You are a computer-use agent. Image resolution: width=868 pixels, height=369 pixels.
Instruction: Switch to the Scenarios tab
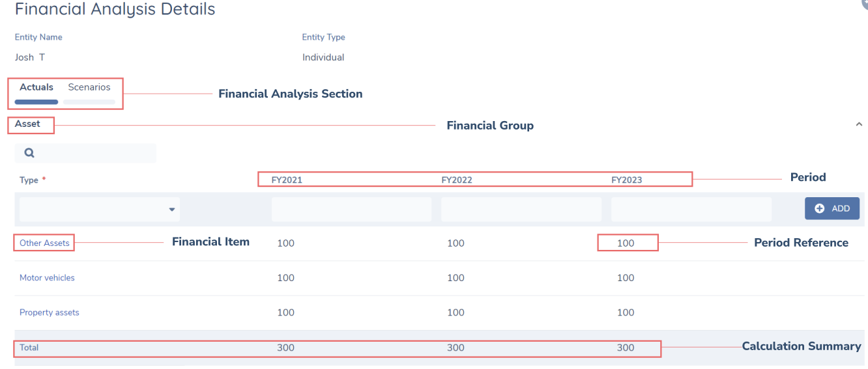(89, 87)
